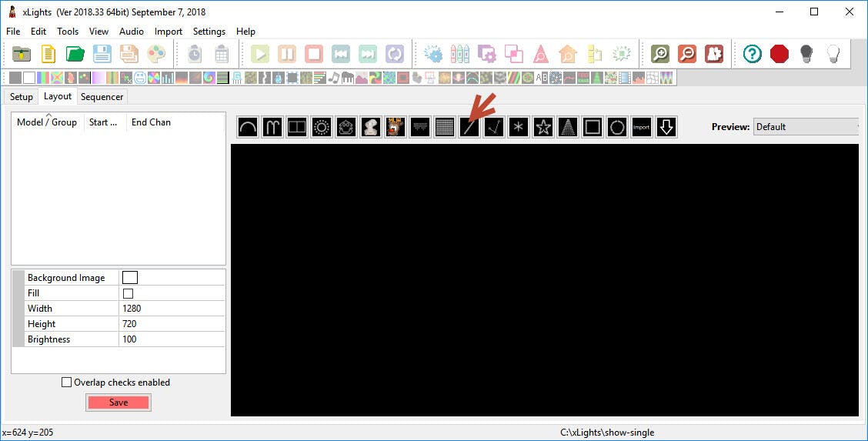Enable the Overlap checks enabled checkbox
The width and height of the screenshot is (868, 441).
66,383
